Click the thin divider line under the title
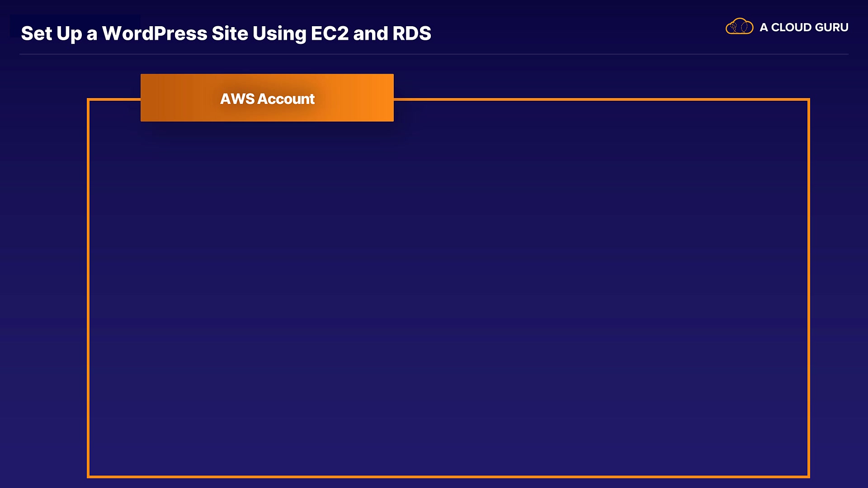 click(434, 54)
